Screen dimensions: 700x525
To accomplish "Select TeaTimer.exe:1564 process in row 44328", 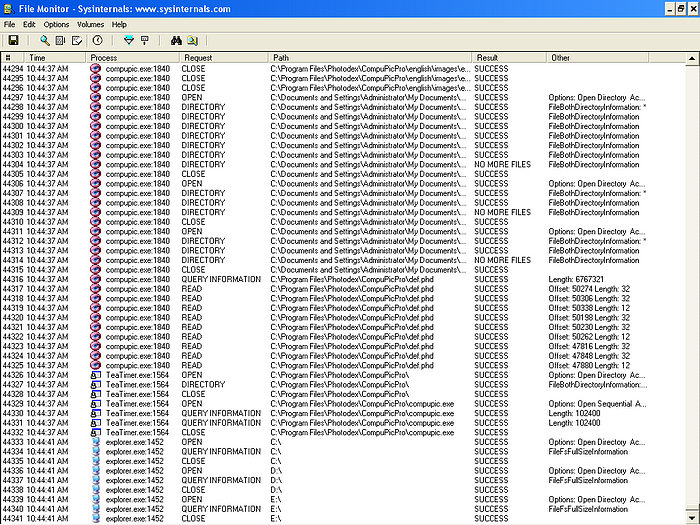I will (137, 394).
